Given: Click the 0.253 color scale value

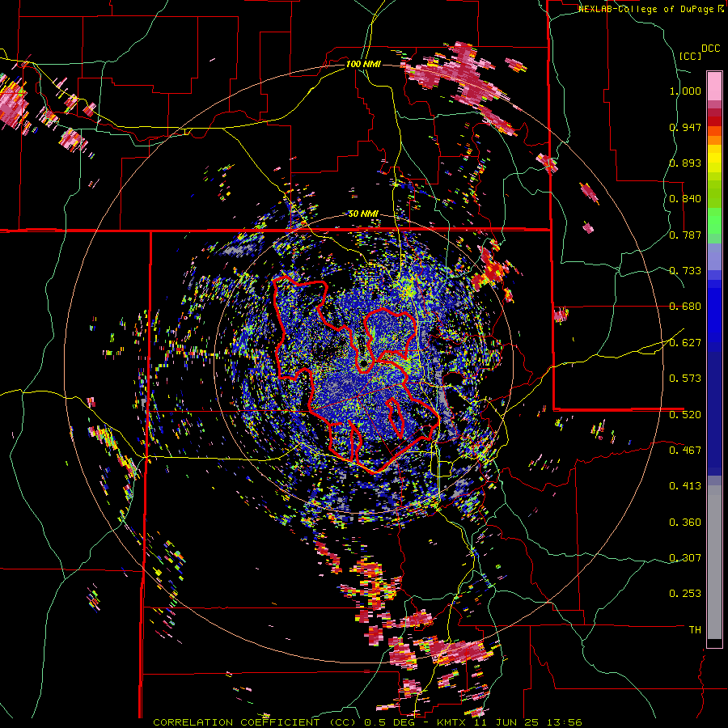Looking at the screenshot, I should point(685,594).
